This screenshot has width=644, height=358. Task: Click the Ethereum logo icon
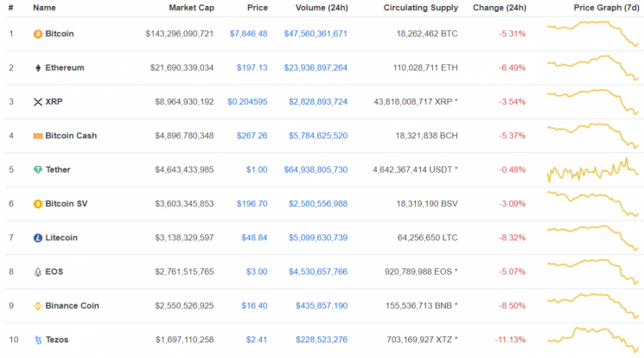click(38, 67)
